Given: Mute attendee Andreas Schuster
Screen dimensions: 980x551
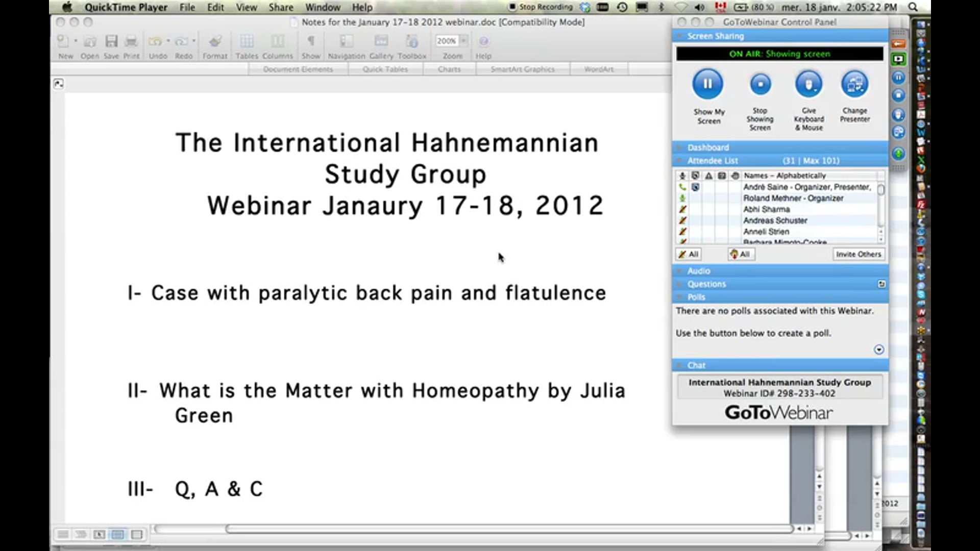Looking at the screenshot, I should pos(683,220).
